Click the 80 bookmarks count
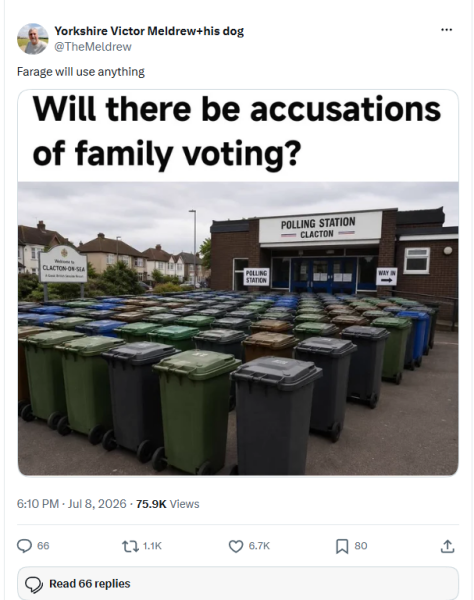 (361, 546)
